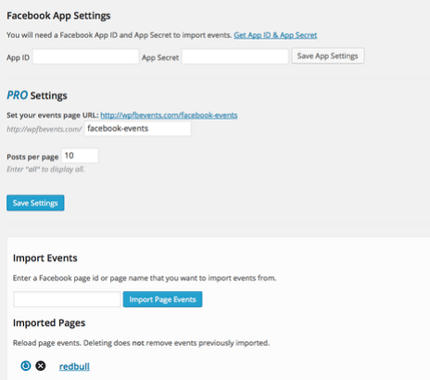Click Save App Settings button
The width and height of the screenshot is (430, 380).
point(328,56)
